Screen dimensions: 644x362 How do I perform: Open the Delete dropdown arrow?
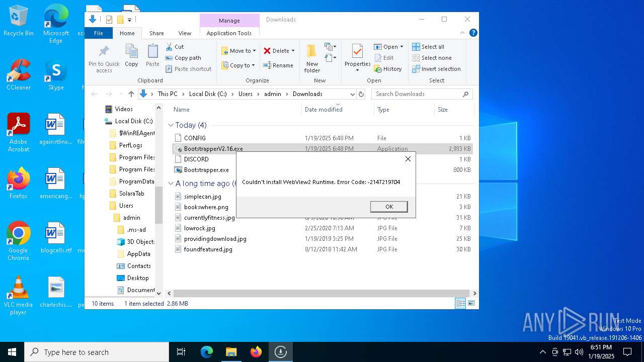(x=293, y=51)
